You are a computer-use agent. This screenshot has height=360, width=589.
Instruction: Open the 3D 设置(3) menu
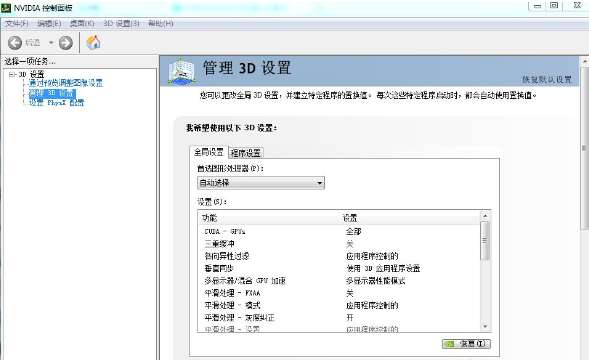[x=121, y=23]
